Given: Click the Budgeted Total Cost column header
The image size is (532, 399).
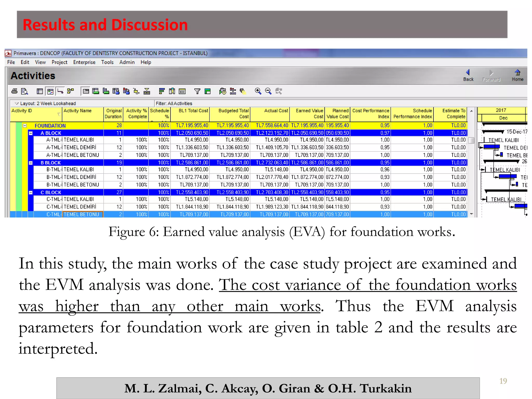Looking at the screenshot, I should (x=230, y=114).
